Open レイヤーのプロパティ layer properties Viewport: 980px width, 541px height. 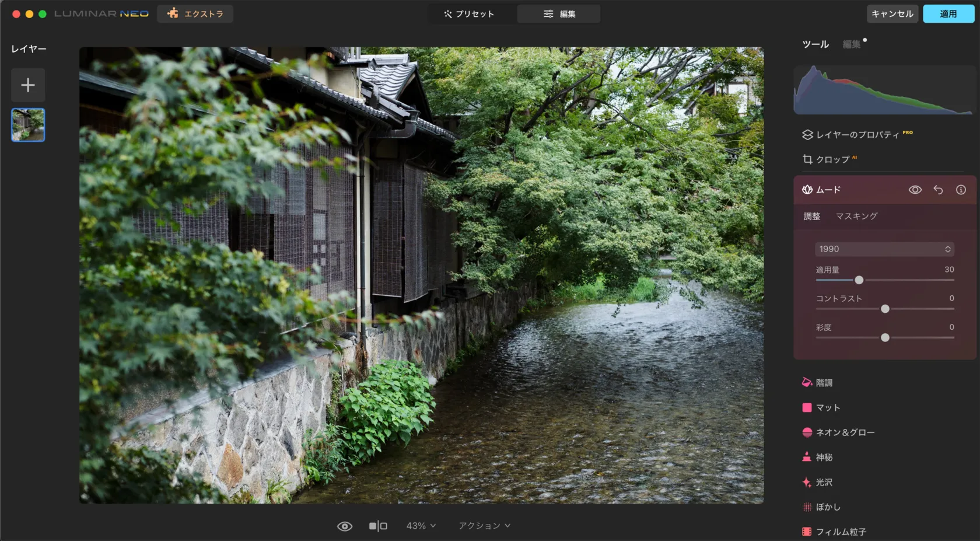[x=857, y=135]
